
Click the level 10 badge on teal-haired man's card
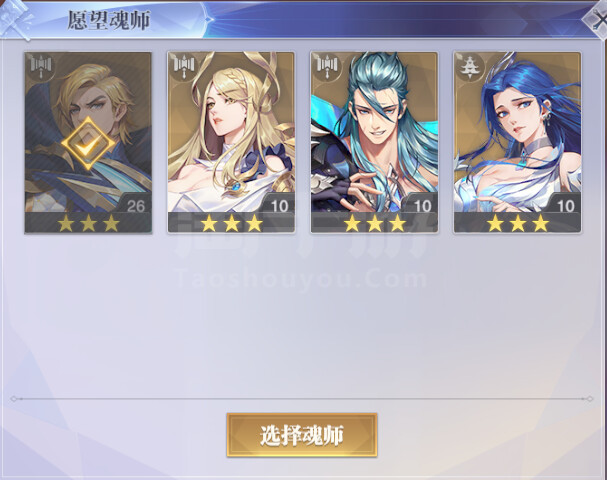point(422,205)
